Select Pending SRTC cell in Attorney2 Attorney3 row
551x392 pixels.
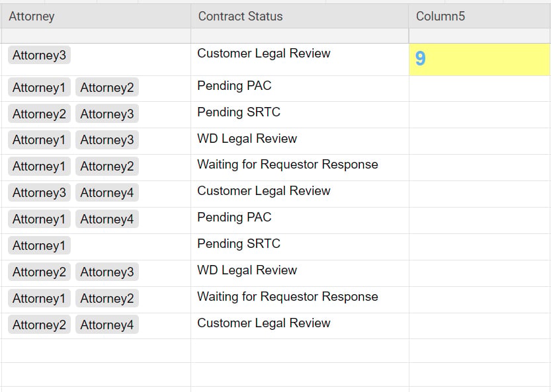[300, 114]
